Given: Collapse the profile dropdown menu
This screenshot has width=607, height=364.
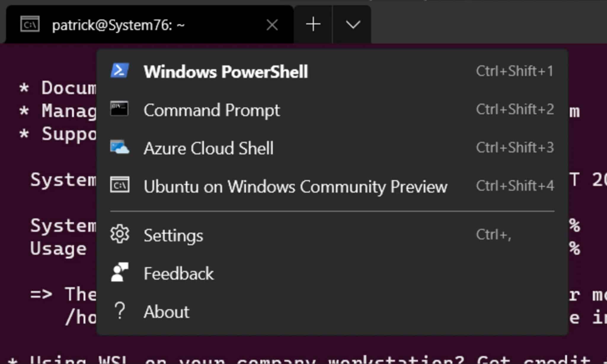Looking at the screenshot, I should click(352, 24).
